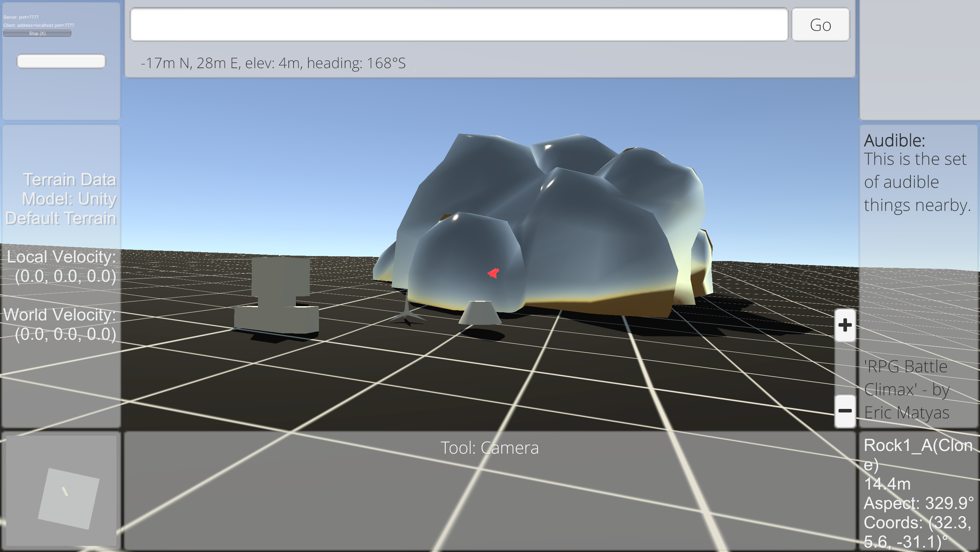The height and width of the screenshot is (552, 980).
Task: Click the plus zoom-in icon
Action: tap(845, 325)
